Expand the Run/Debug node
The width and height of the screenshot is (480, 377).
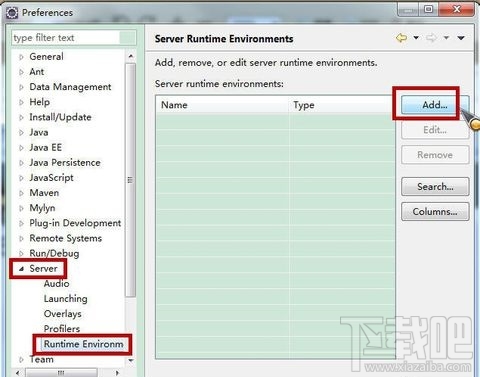(x=21, y=254)
